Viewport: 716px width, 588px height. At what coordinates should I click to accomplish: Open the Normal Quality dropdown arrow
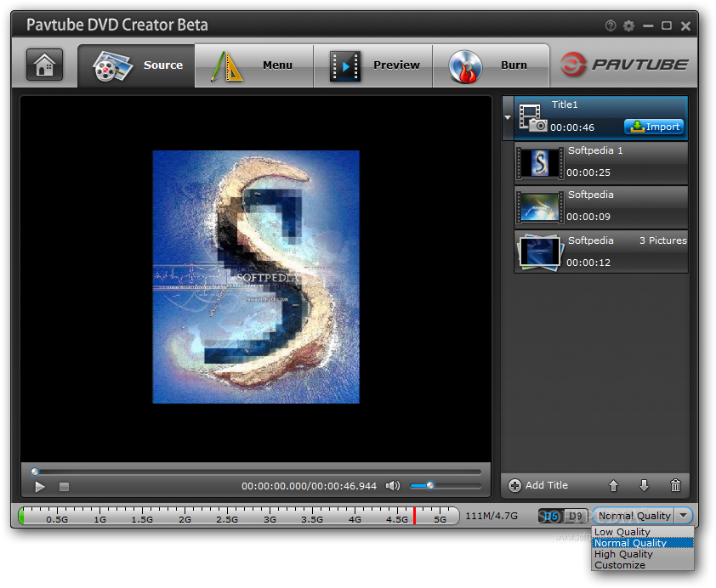684,516
